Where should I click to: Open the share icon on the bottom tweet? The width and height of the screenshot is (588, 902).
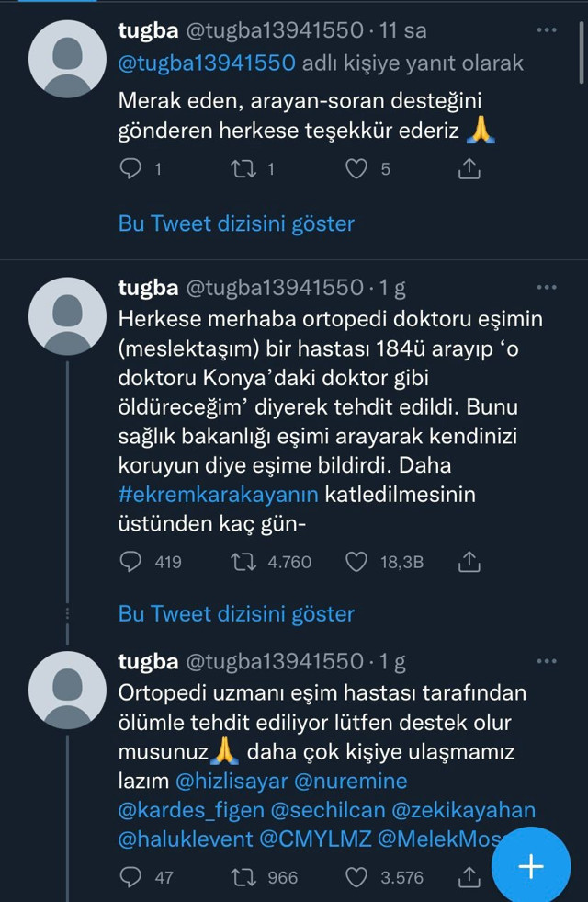coord(470,875)
